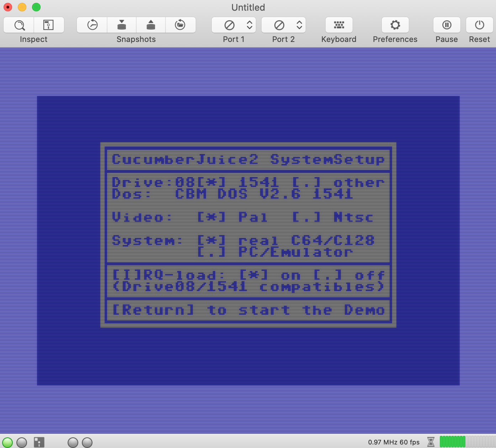The image size is (496, 448).
Task: Open the monitor panel icon beside the magnifier
Action: (49, 25)
